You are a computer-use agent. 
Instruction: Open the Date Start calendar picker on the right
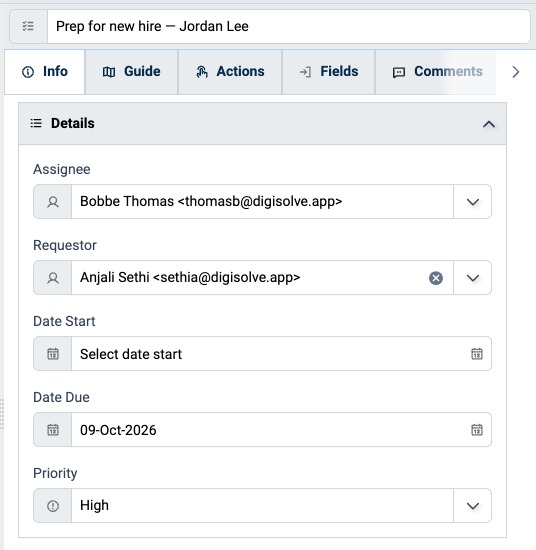[476, 354]
